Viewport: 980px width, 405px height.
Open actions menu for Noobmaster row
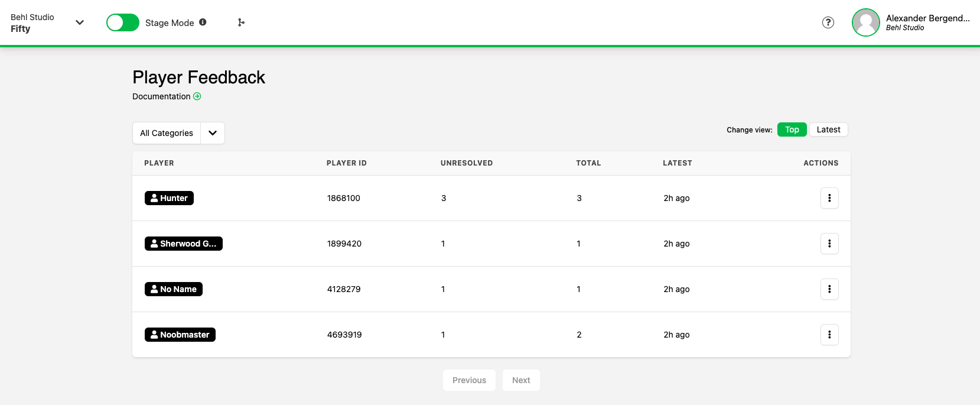pos(829,335)
